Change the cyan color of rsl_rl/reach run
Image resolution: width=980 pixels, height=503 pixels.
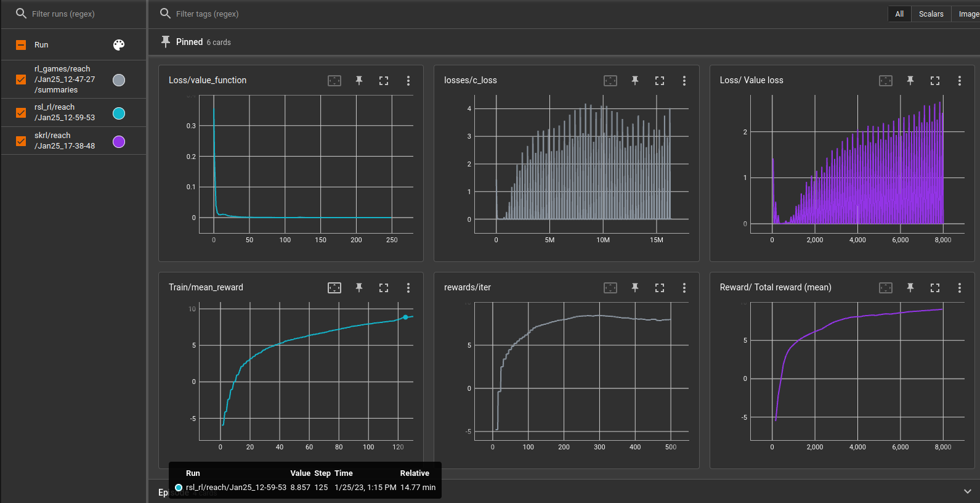[x=119, y=113]
